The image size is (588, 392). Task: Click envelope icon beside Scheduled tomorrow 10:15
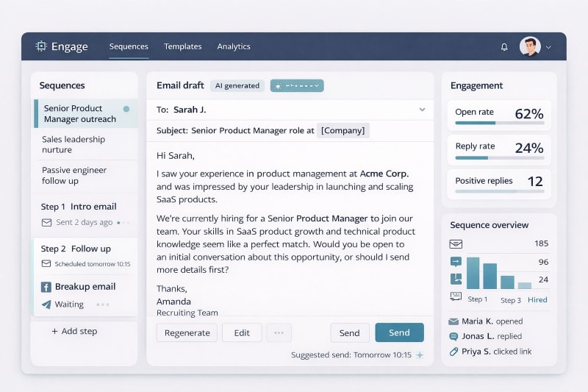pyautogui.click(x=46, y=264)
